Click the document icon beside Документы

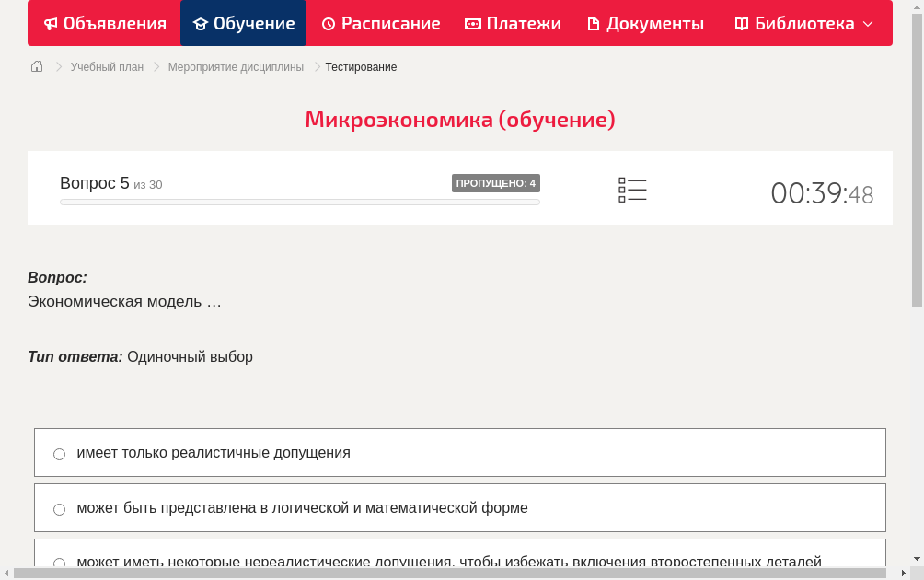[x=594, y=23]
